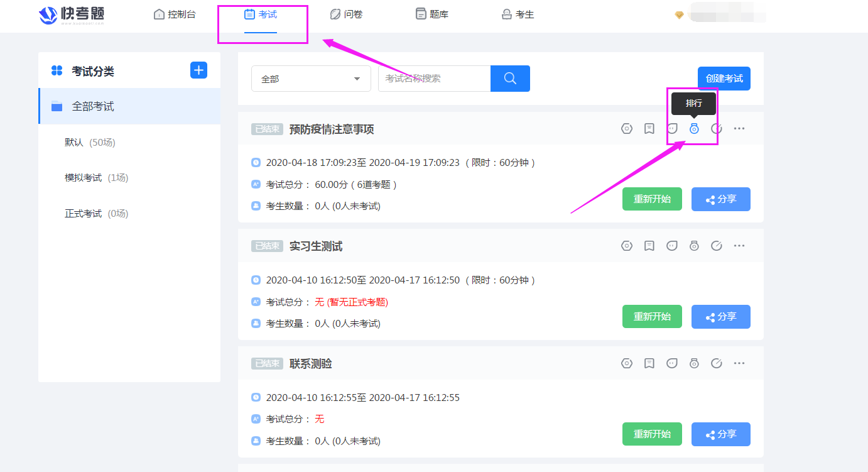Click the bookmark icon in 联系测验 row
Viewport: 868px width, 472px height.
(649, 363)
